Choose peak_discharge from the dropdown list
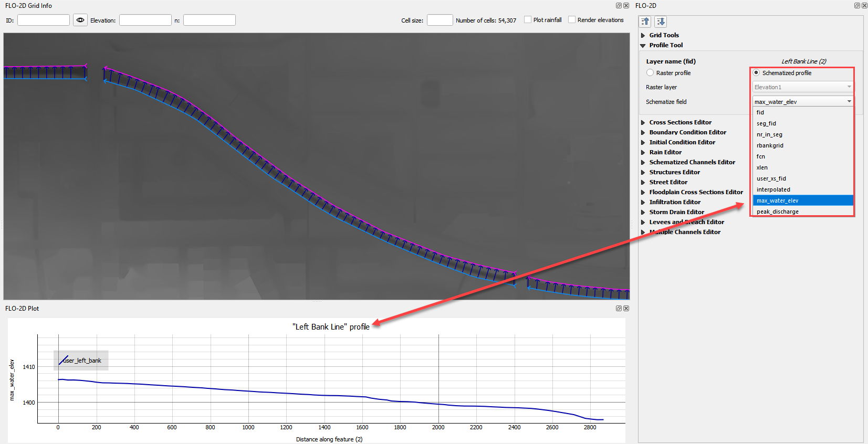868x444 pixels. (x=777, y=212)
